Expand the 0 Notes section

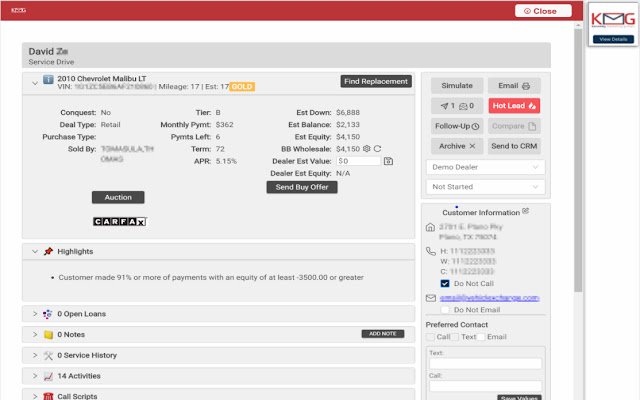pyautogui.click(x=35, y=335)
